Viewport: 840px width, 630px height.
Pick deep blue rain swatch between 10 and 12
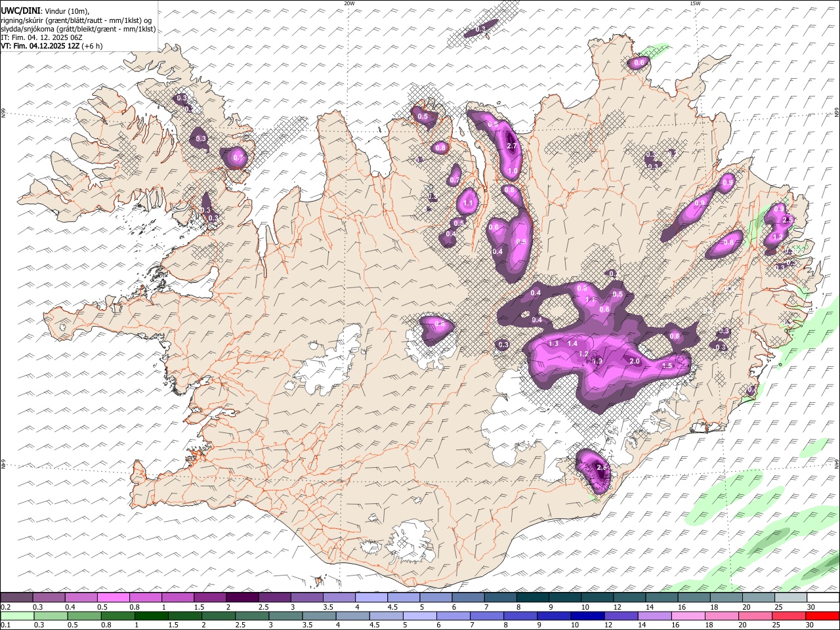click(587, 616)
